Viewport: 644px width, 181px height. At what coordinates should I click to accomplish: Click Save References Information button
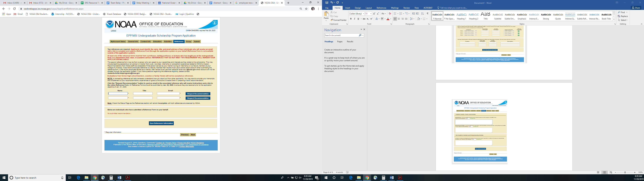coord(161,123)
